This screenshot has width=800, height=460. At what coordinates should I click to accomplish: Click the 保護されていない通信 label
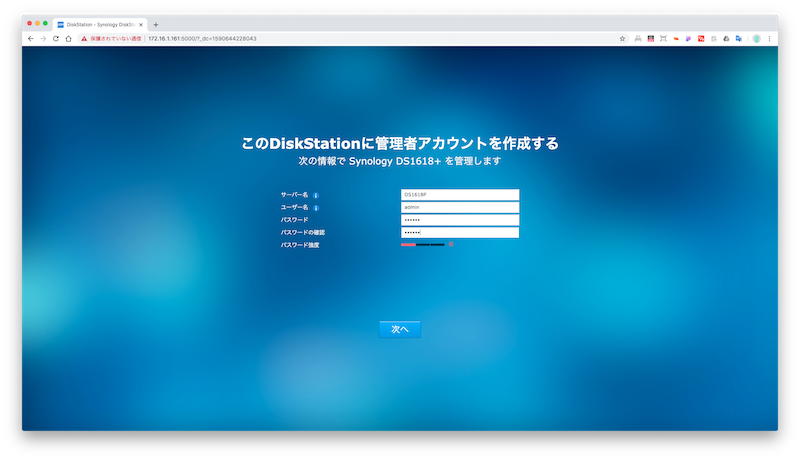point(116,39)
